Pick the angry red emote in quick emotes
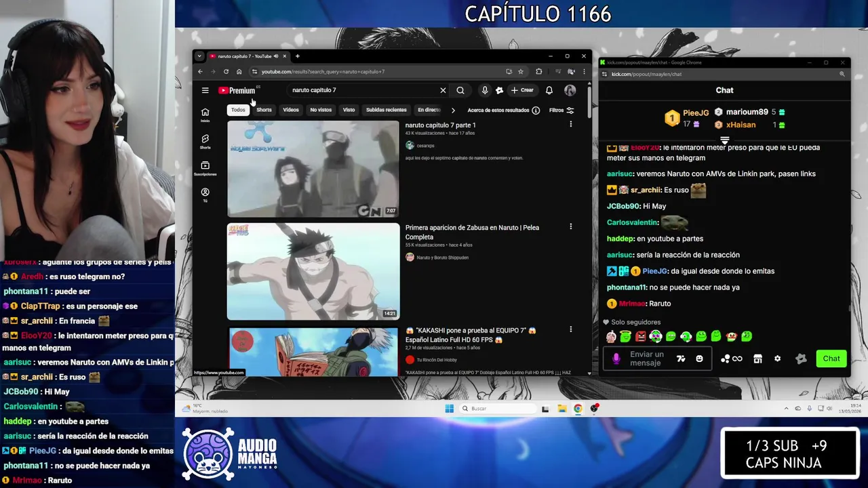 click(640, 336)
